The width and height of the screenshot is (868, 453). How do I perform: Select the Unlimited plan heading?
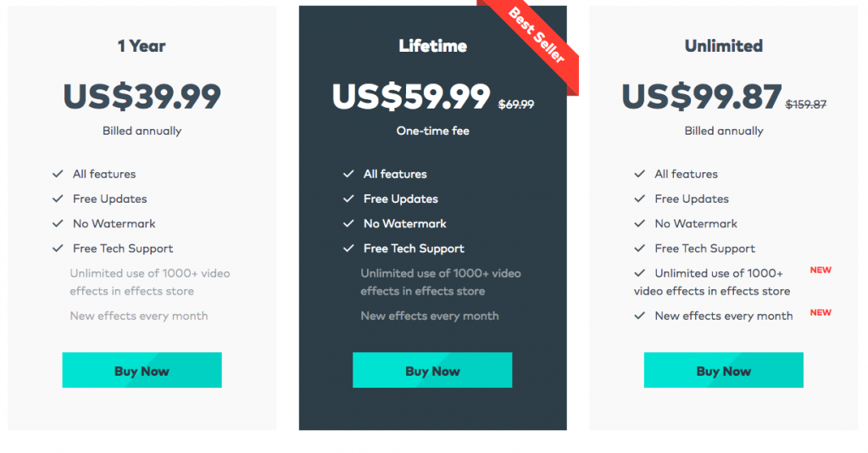723,46
